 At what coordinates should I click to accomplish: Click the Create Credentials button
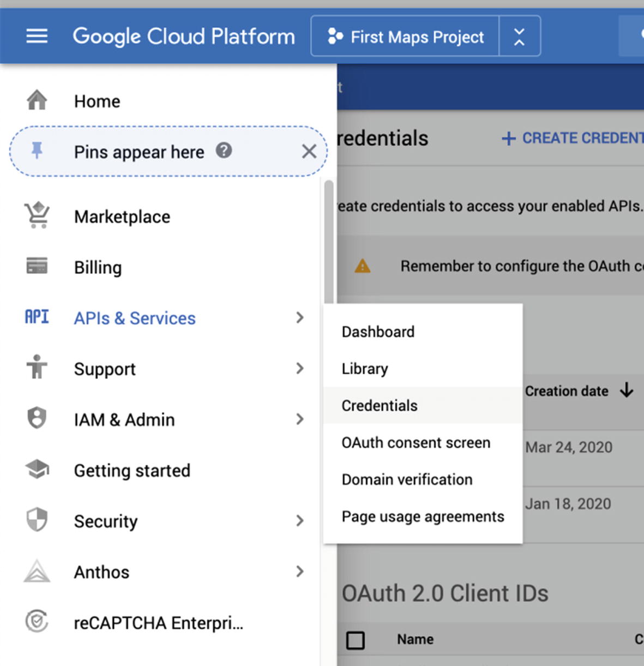(572, 139)
